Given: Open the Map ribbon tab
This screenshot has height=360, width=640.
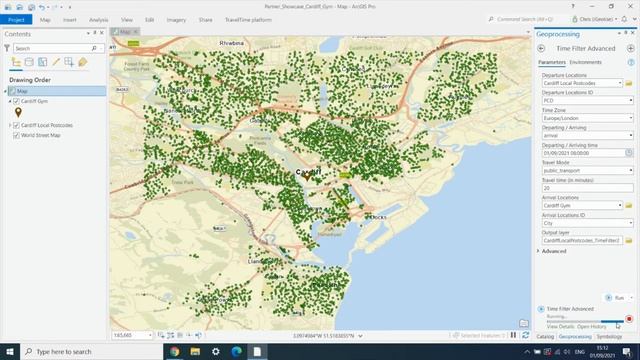Looking at the screenshot, I should [x=45, y=20].
